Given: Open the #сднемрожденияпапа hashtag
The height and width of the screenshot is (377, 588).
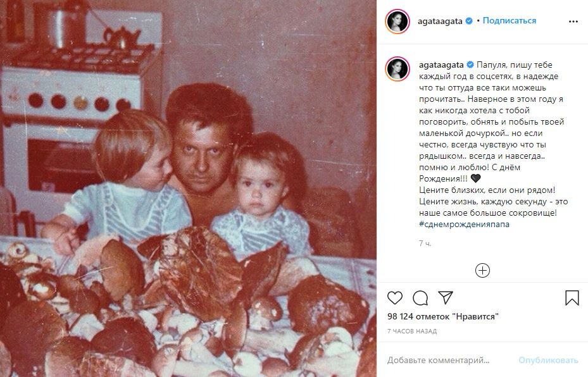Looking at the screenshot, I should [464, 224].
